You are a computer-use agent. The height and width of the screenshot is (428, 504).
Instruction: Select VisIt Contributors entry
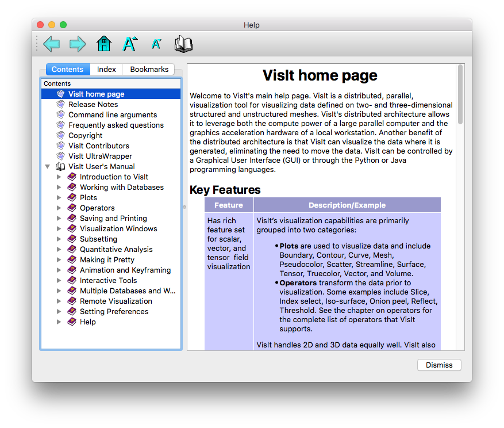(x=99, y=146)
